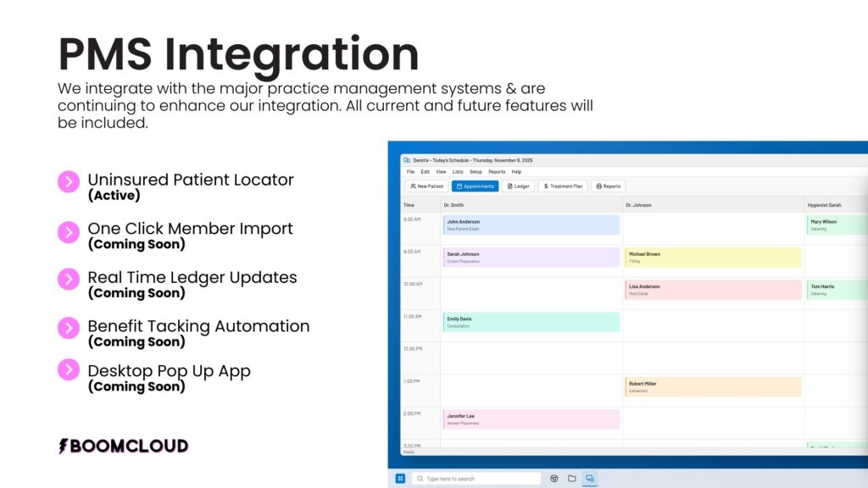Open the Edit menu
The height and width of the screenshot is (488, 868).
click(x=426, y=172)
